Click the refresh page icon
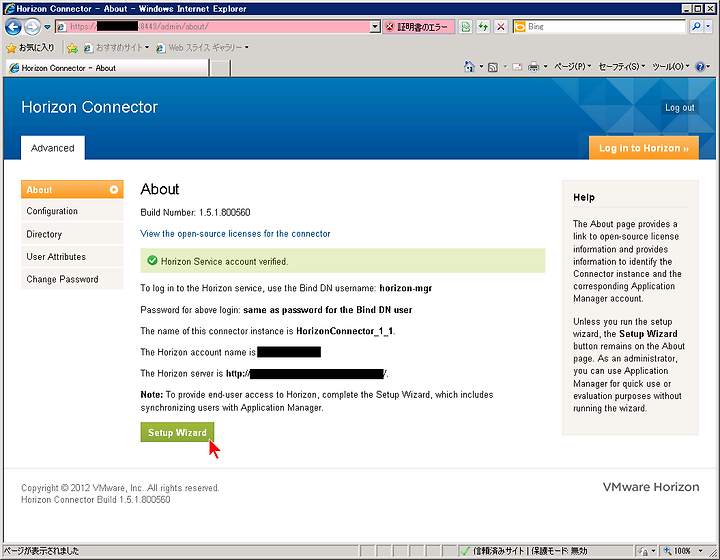Screen dimensions: 720x560 click(483, 27)
